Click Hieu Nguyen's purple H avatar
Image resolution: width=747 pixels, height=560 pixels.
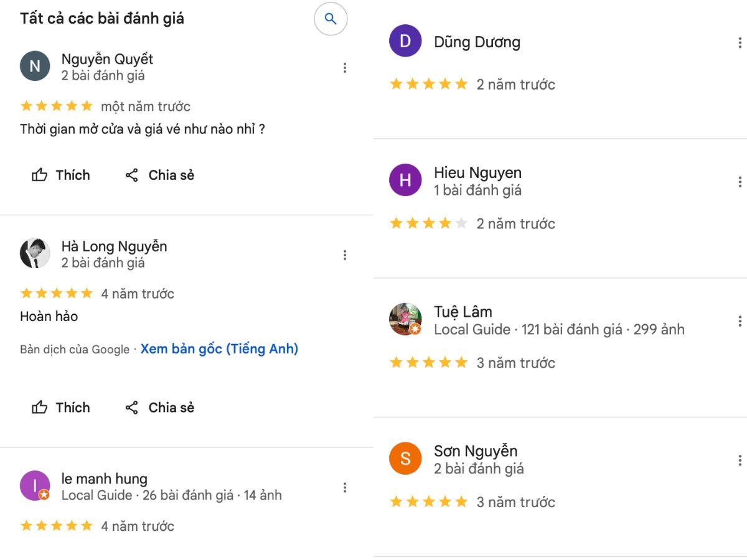coord(405,180)
